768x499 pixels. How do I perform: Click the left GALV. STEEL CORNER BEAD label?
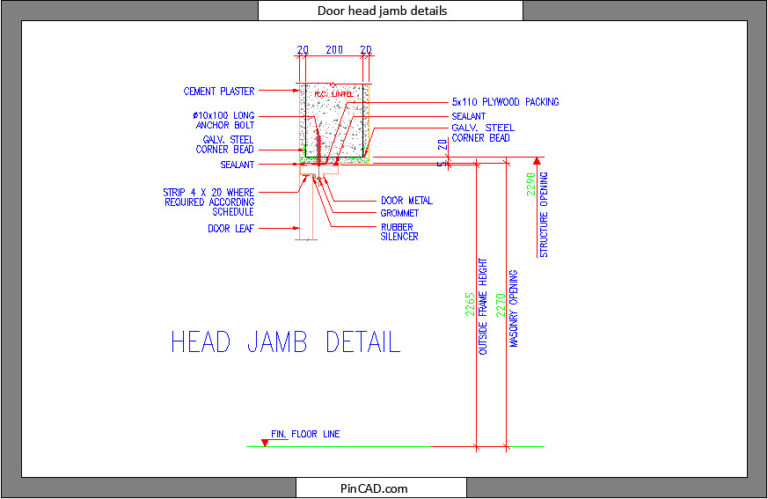click(225, 144)
